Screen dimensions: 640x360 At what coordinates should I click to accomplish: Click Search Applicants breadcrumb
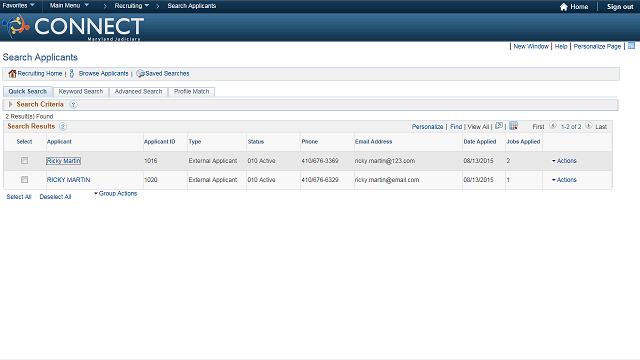click(x=192, y=6)
